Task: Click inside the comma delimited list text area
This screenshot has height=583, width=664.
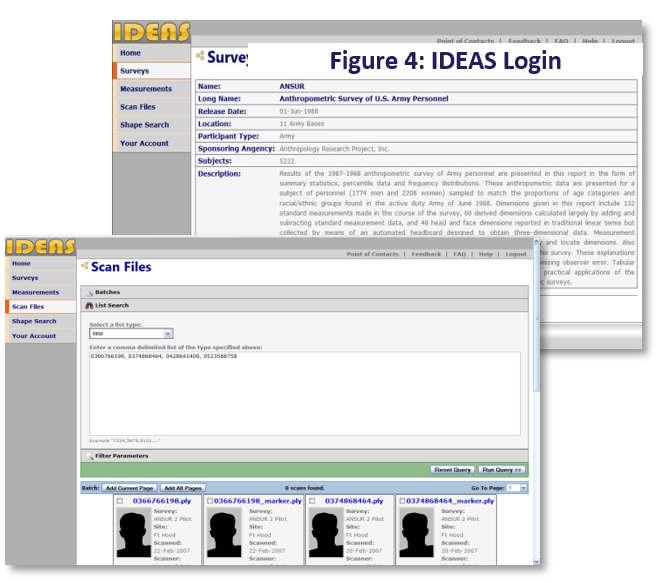Action: point(304,393)
